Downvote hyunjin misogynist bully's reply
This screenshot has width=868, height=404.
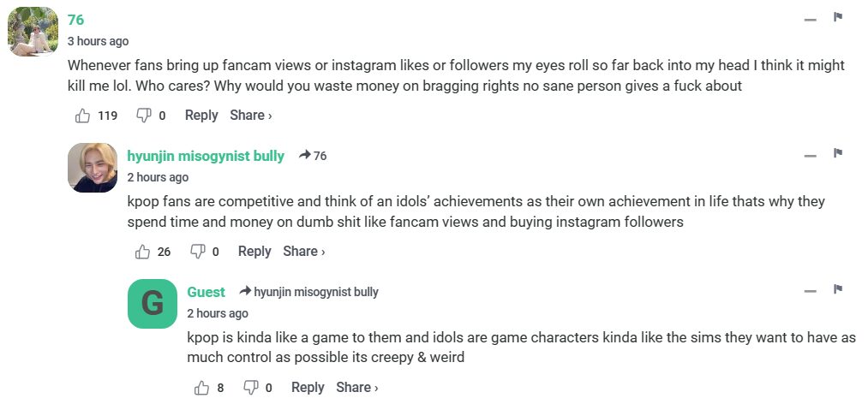198,252
